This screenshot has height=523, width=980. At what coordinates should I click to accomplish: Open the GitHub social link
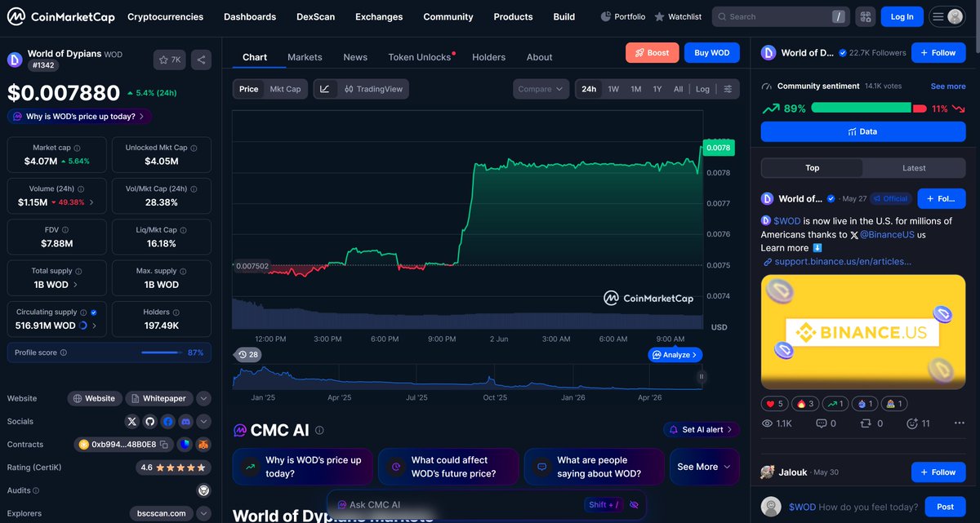click(x=149, y=422)
